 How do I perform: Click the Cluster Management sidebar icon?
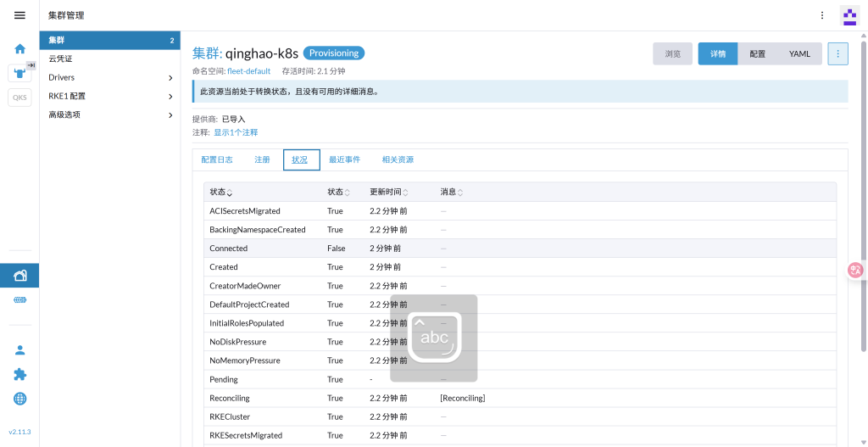tap(19, 275)
